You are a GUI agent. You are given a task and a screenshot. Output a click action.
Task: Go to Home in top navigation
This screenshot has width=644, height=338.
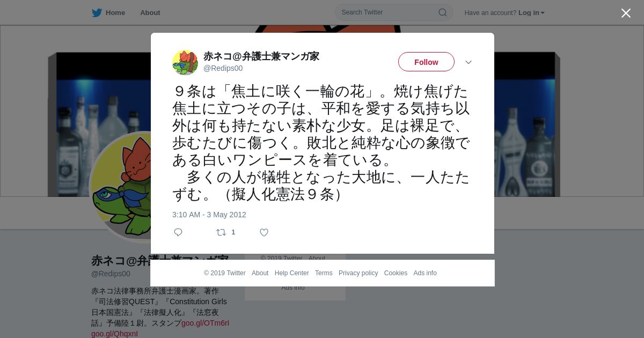[115, 13]
